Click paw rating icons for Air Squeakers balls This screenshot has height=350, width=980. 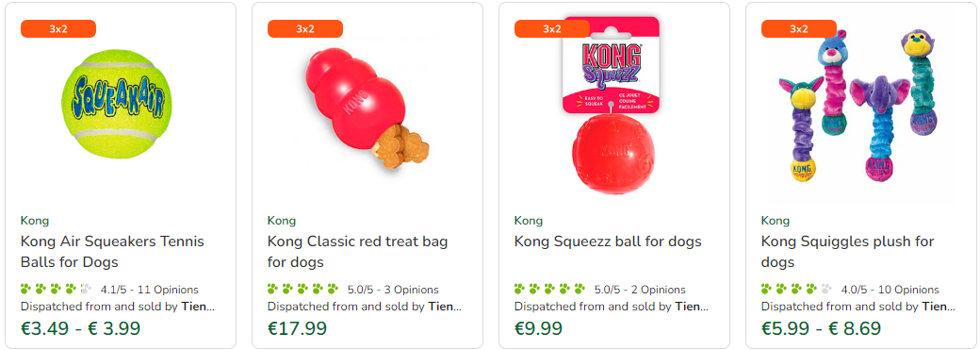coord(57,290)
